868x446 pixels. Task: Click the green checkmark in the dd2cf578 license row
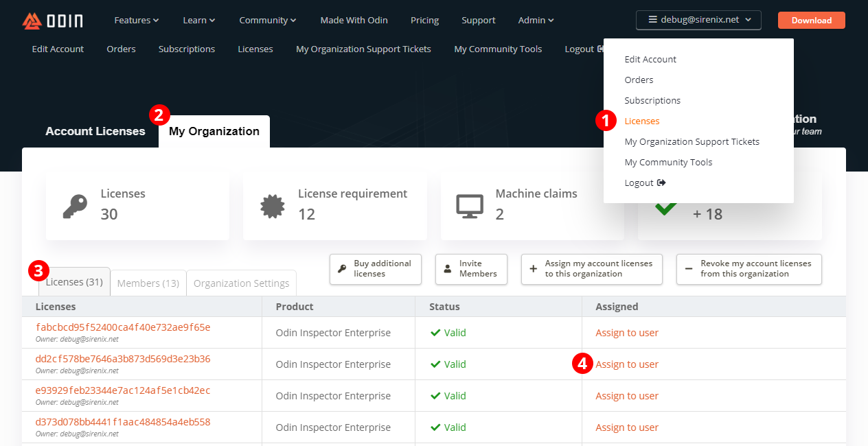[435, 364]
